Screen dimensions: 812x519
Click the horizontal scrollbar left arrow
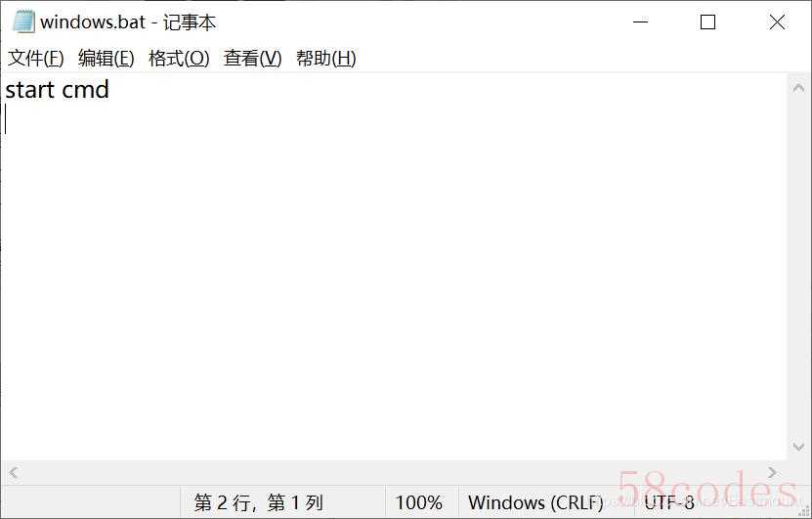point(14,472)
